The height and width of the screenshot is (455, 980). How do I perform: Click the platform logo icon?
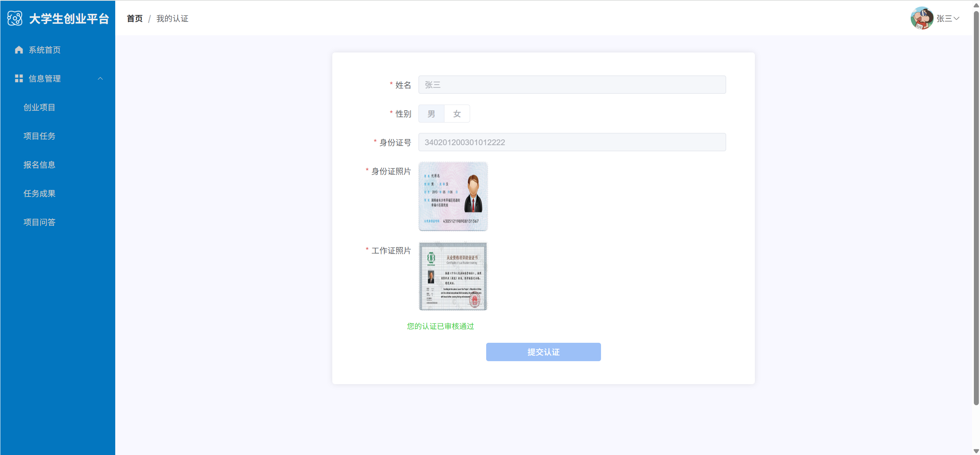(15, 18)
